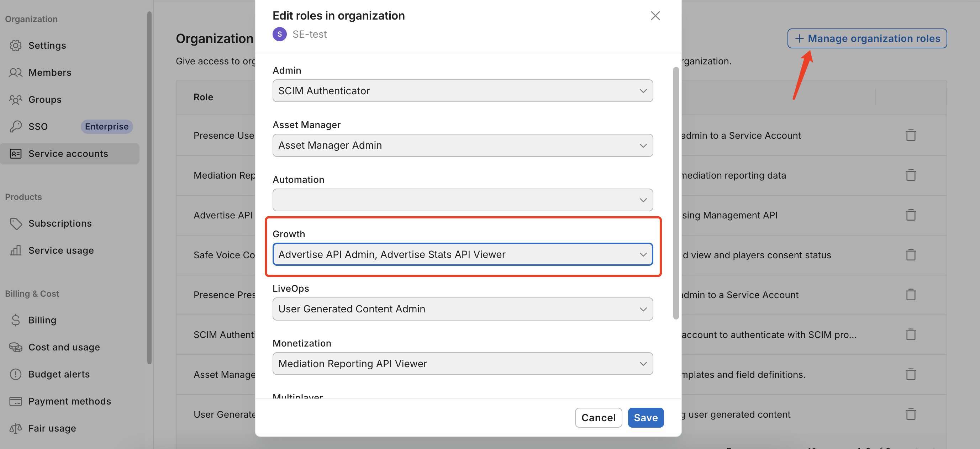This screenshot has width=980, height=449.
Task: Click the Members people icon
Action: (15, 72)
